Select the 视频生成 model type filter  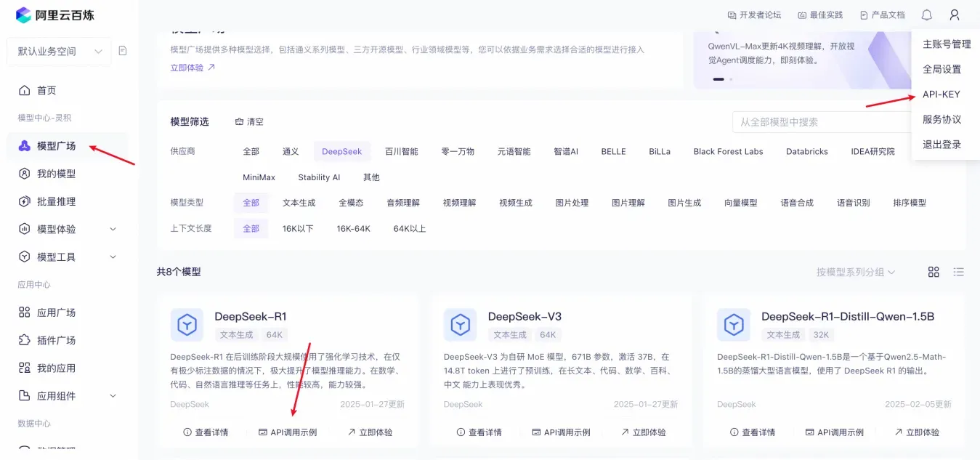pyautogui.click(x=516, y=203)
